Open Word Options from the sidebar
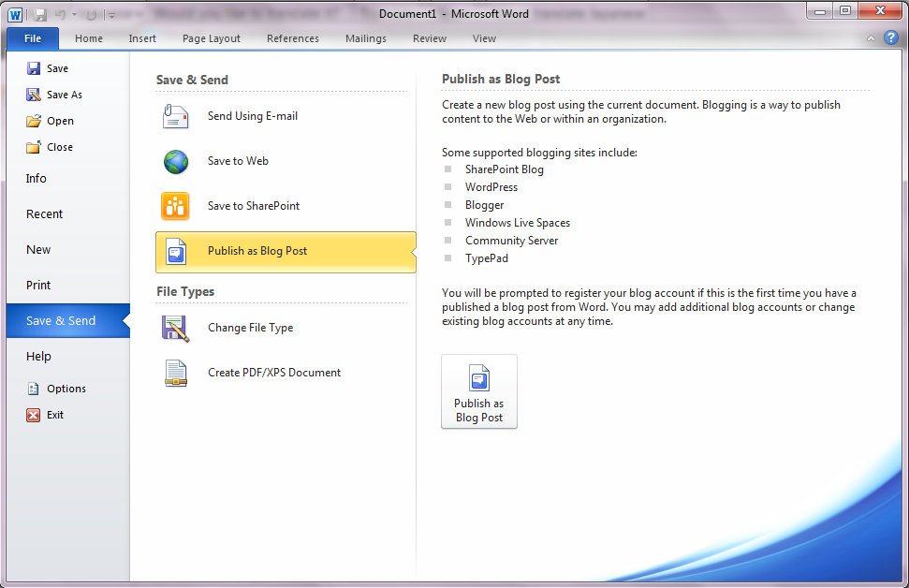909x588 pixels. pyautogui.click(x=66, y=389)
